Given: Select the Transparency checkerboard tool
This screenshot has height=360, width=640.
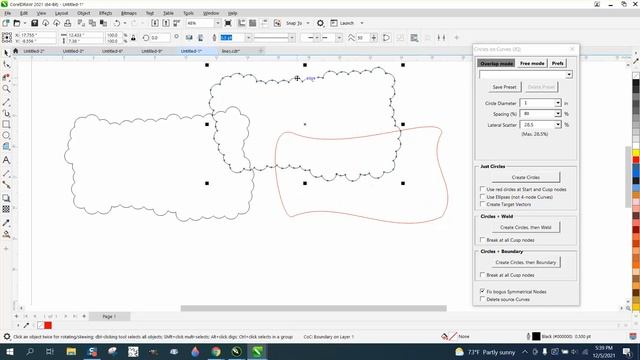Looking at the screenshot, I should click(x=6, y=209).
